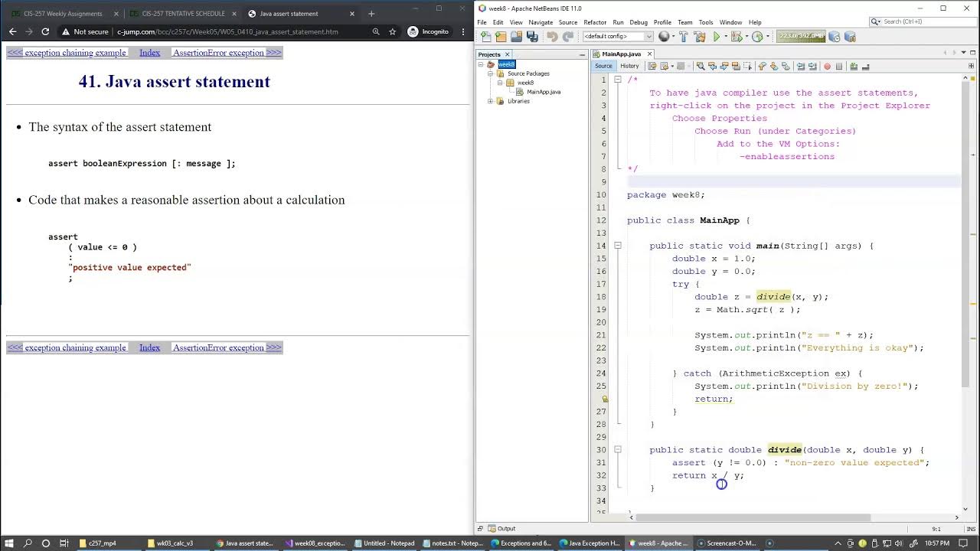Viewport: 980px width, 551px height.
Task: Click the Debug Project icon
Action: pos(737,37)
